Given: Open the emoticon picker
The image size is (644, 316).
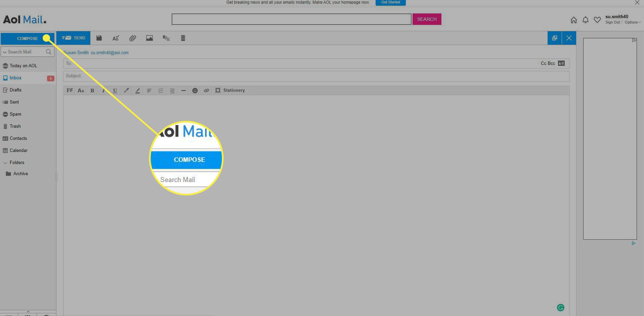Looking at the screenshot, I should click(195, 90).
